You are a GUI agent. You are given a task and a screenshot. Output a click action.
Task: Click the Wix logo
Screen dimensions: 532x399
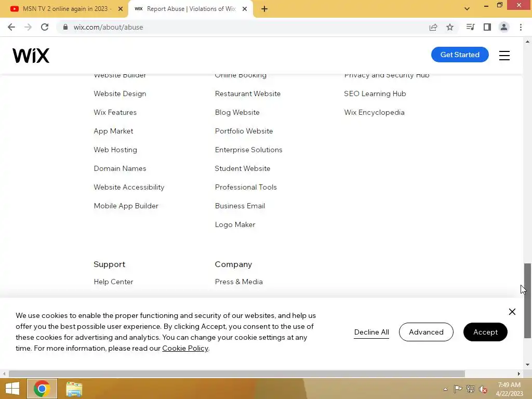click(x=31, y=55)
